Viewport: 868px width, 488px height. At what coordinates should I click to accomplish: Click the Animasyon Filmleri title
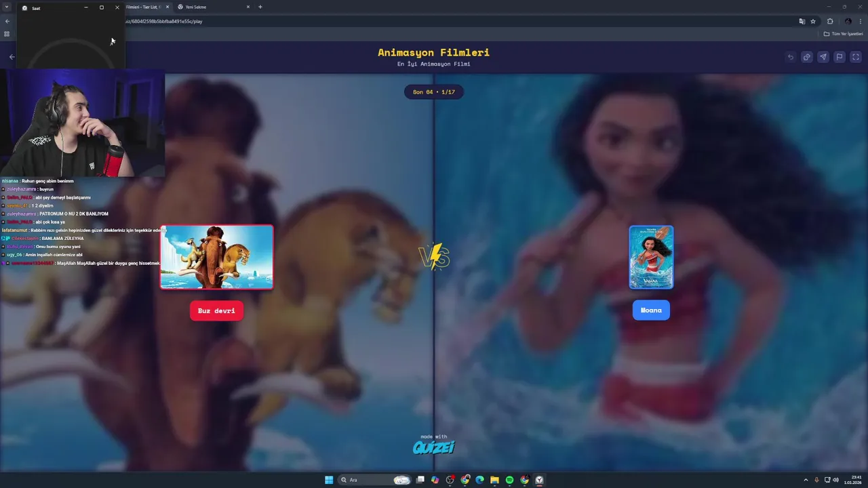tap(434, 52)
